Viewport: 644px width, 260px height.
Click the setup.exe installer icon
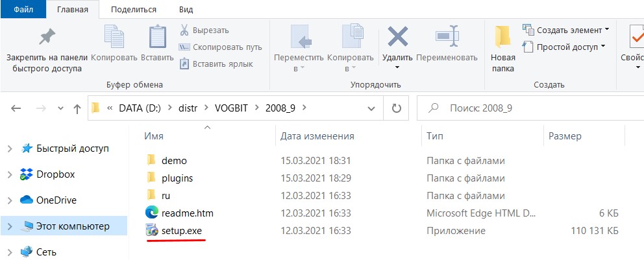coord(151,230)
